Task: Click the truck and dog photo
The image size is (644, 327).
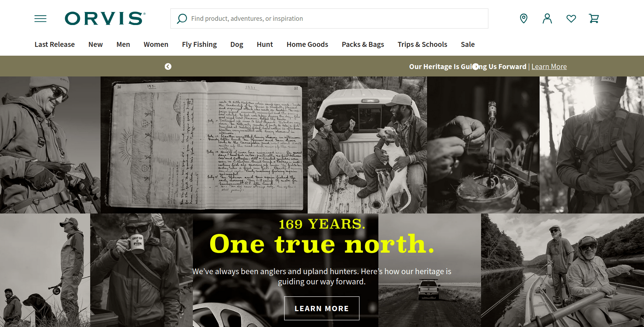Action: coord(367,145)
